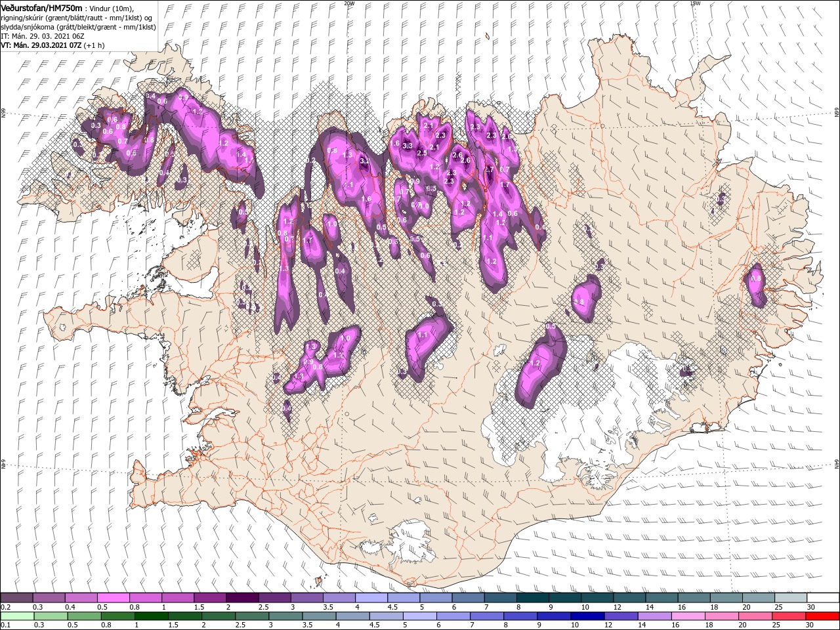This screenshot has height=630, width=840.
Task: Click the 16 label on the snow scale
Action: pos(682,607)
